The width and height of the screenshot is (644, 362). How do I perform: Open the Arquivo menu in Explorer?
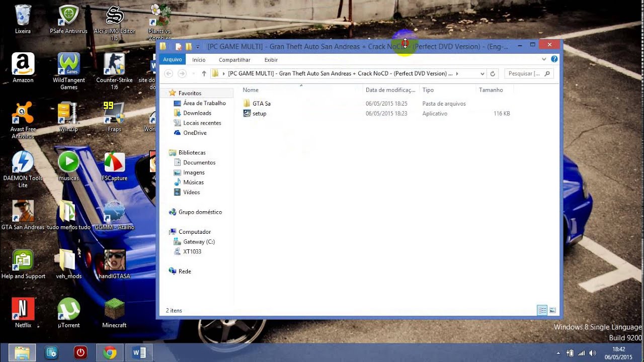[x=173, y=59]
